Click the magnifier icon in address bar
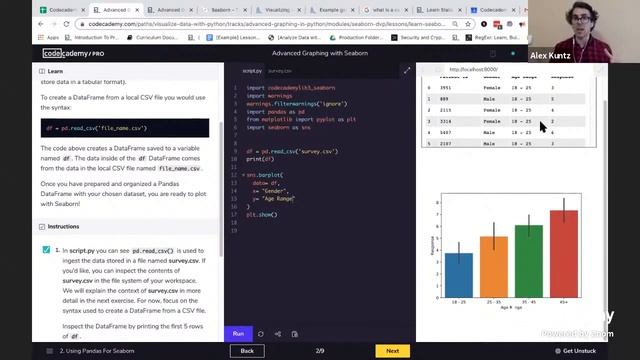This screenshot has width=640, height=360. click(x=455, y=24)
